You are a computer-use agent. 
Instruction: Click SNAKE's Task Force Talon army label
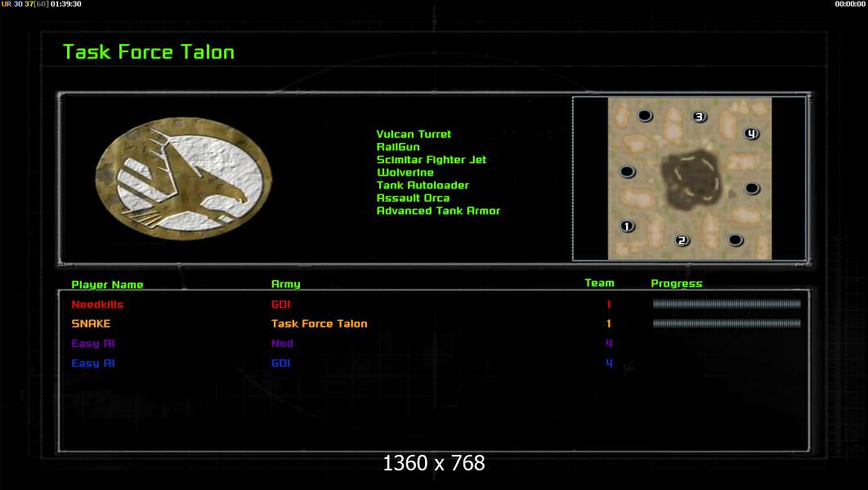tap(319, 323)
